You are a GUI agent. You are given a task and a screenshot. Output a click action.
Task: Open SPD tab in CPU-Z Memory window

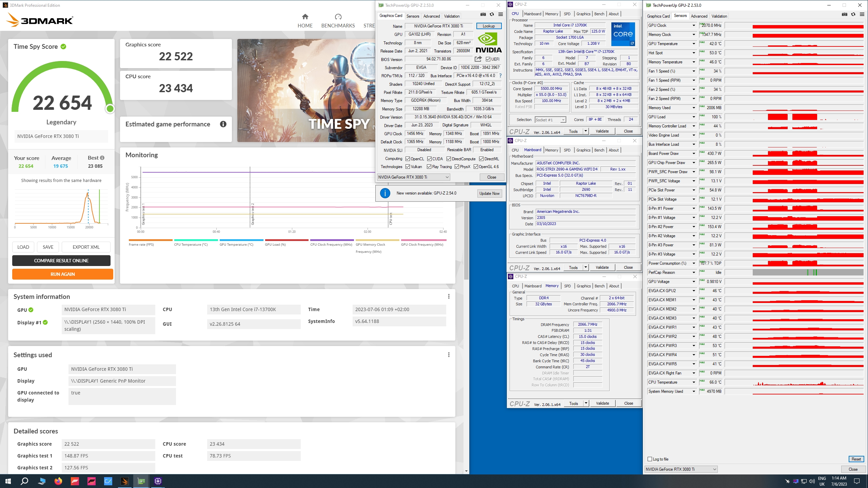[567, 286]
